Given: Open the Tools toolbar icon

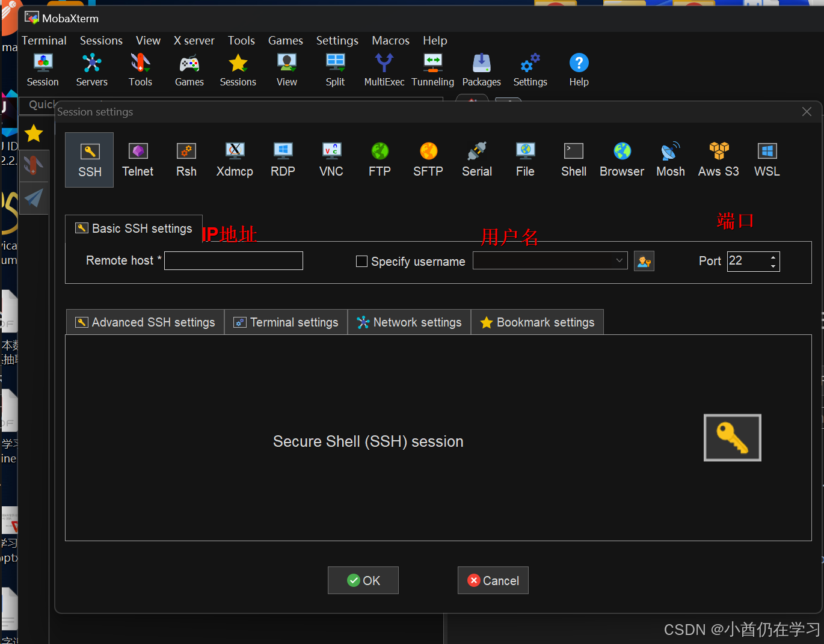Looking at the screenshot, I should pos(140,70).
